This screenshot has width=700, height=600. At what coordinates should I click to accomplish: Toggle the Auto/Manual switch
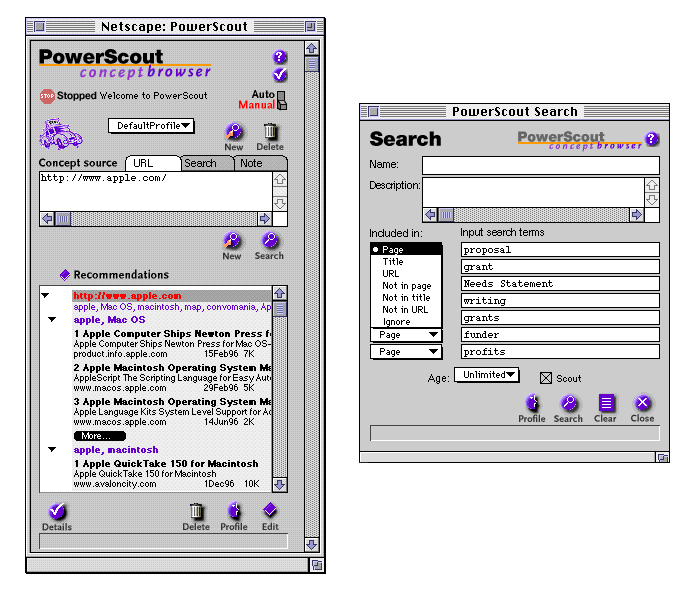pyautogui.click(x=282, y=100)
